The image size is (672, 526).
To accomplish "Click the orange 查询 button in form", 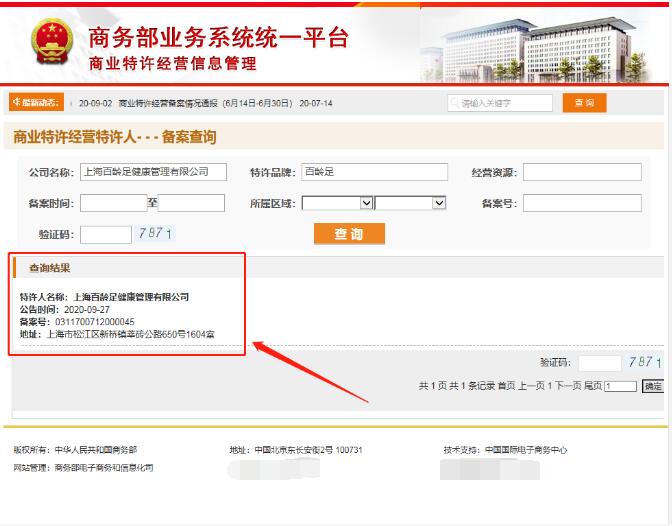I will coord(349,234).
